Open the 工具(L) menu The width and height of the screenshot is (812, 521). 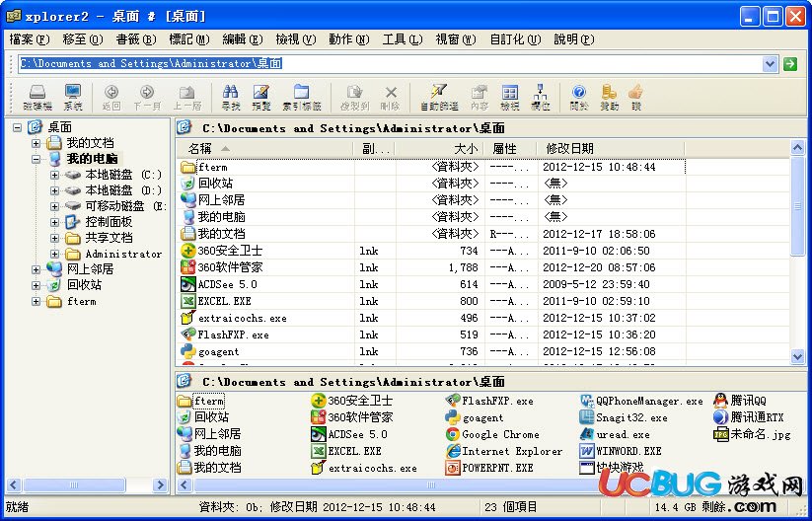(x=403, y=39)
